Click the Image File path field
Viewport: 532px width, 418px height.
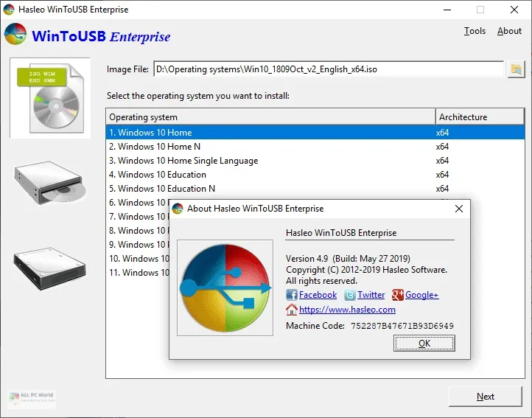point(329,69)
